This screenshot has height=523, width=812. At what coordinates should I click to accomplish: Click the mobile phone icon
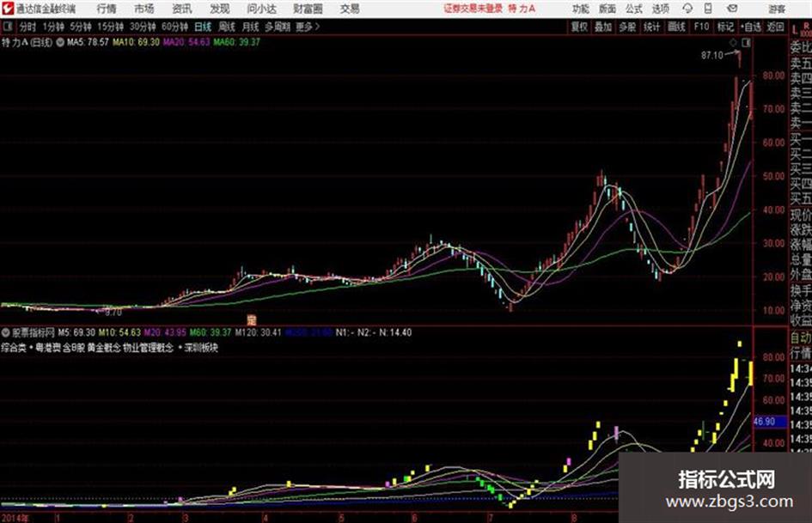pyautogui.click(x=708, y=9)
